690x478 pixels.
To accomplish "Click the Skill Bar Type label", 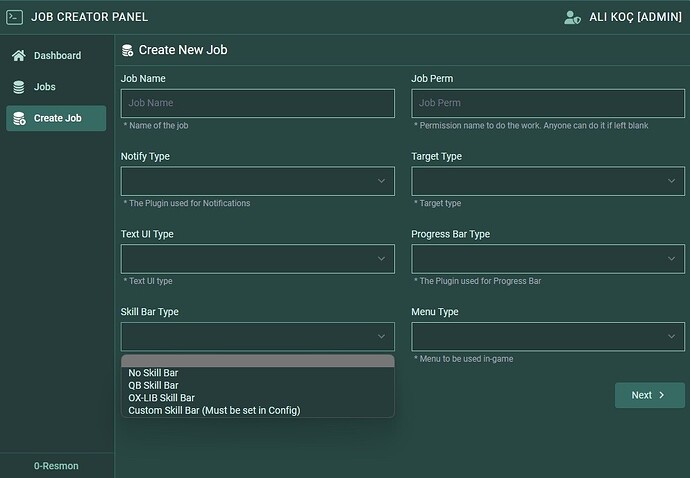I will (x=150, y=312).
